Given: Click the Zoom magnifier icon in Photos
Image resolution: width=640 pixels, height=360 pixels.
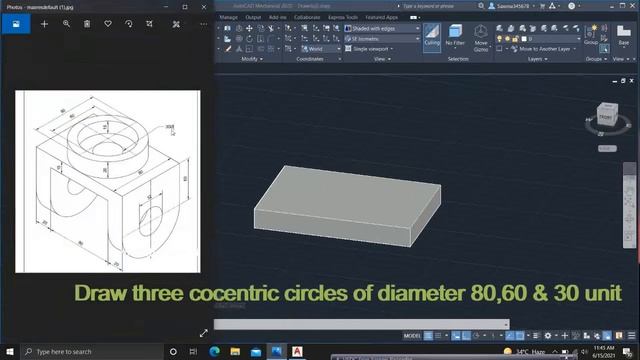Looking at the screenshot, I should [66, 24].
